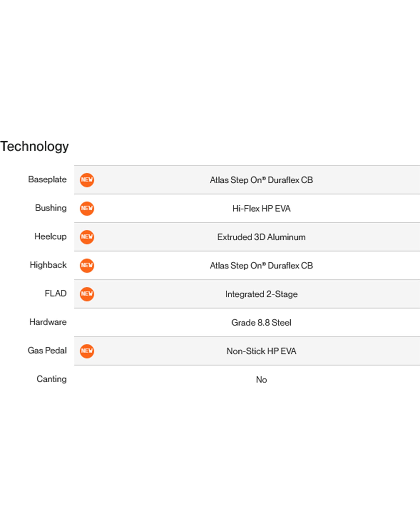The height and width of the screenshot is (525, 420).
Task: Select the Hardware row label
Action: [48, 322]
